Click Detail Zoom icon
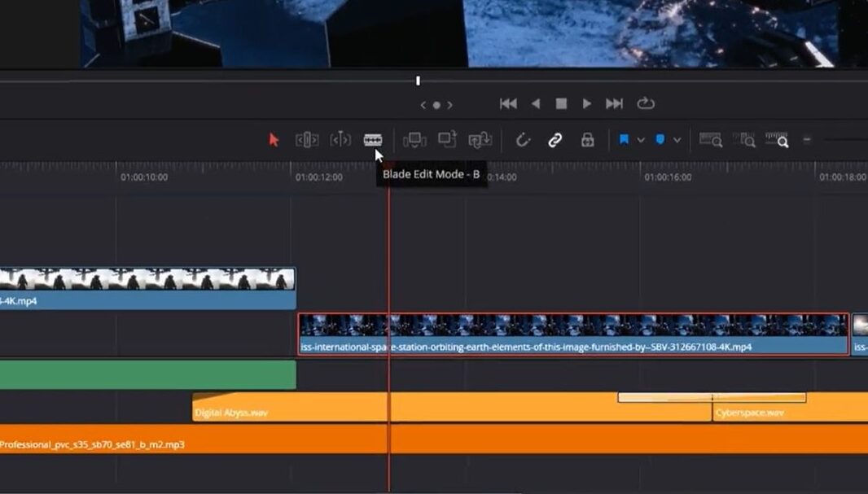The image size is (868, 494). click(x=744, y=140)
